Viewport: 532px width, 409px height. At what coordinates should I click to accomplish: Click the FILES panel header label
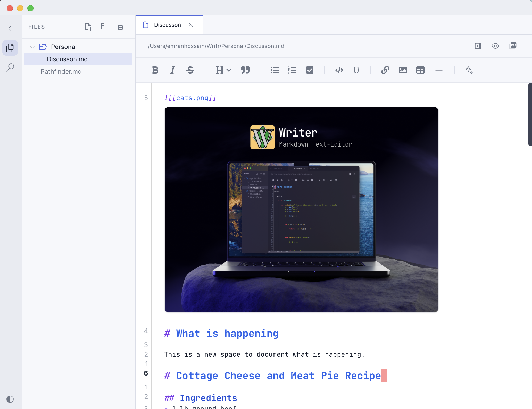coord(37,27)
